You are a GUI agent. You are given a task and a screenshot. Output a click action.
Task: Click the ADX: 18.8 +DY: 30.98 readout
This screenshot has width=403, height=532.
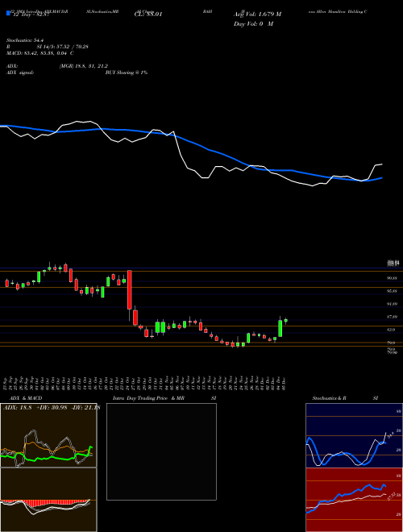51,408
